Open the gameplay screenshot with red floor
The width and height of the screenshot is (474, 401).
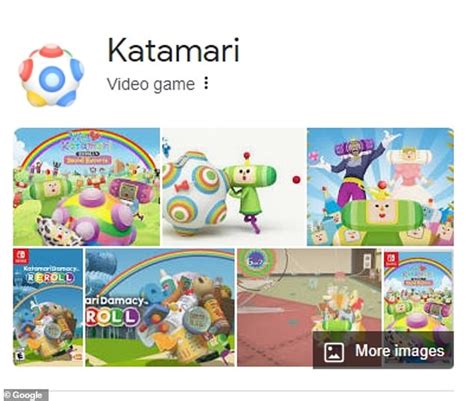pyautogui.click(x=309, y=307)
